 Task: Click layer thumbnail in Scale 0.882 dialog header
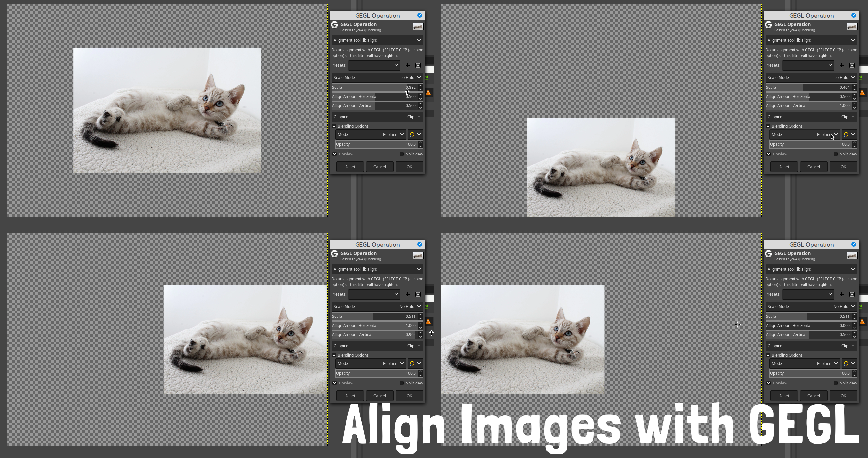point(418,27)
